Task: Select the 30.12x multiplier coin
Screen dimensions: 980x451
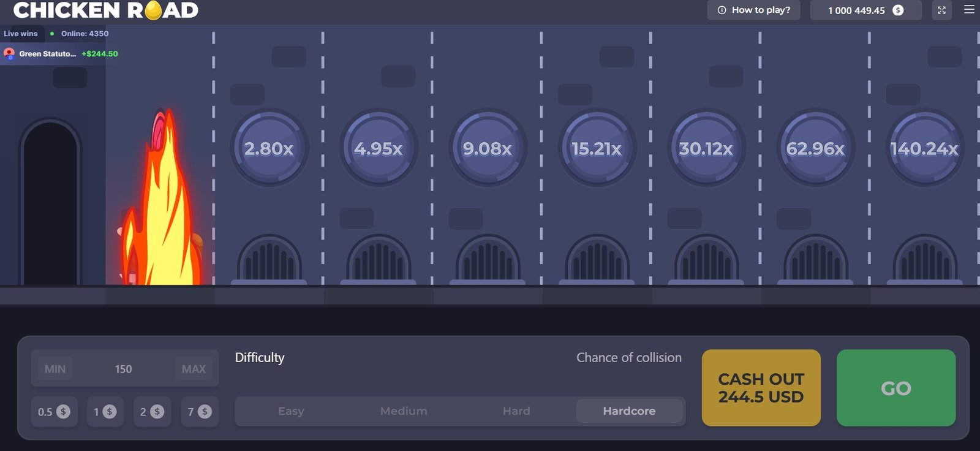Action: [706, 148]
